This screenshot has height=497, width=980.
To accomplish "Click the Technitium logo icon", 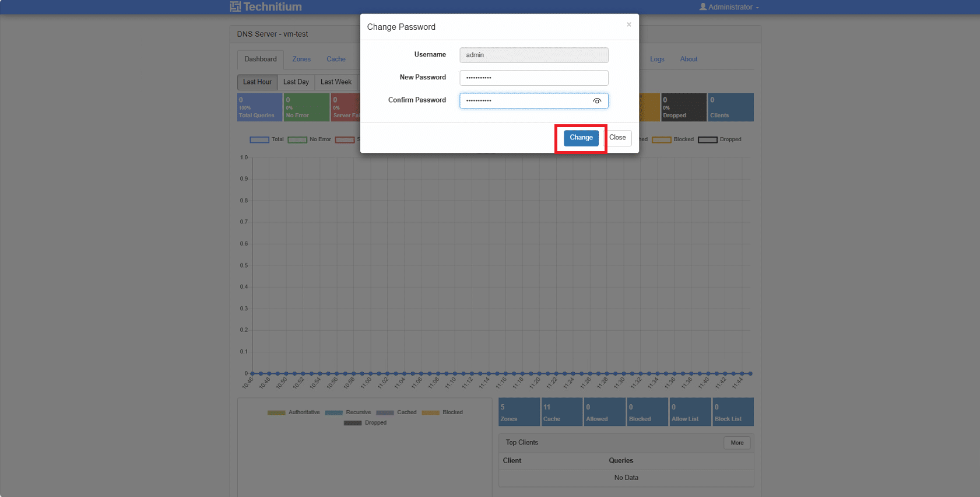I will [235, 7].
